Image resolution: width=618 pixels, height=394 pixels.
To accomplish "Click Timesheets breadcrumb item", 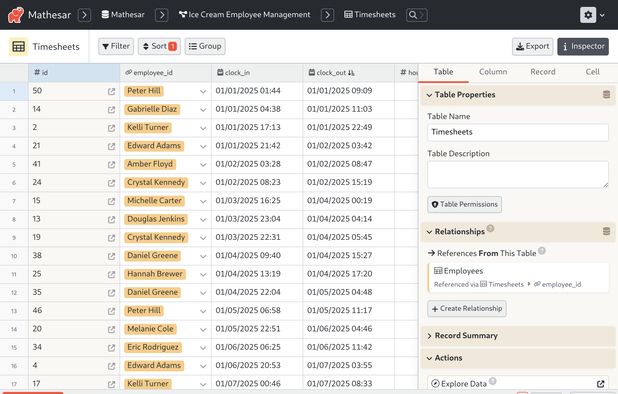I will click(370, 15).
